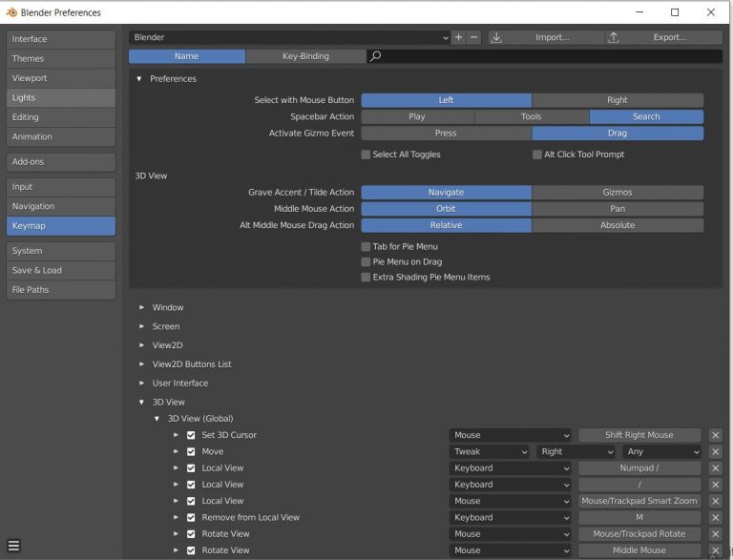Disable the Set 3D Cursor keymap checkbox

(x=191, y=435)
